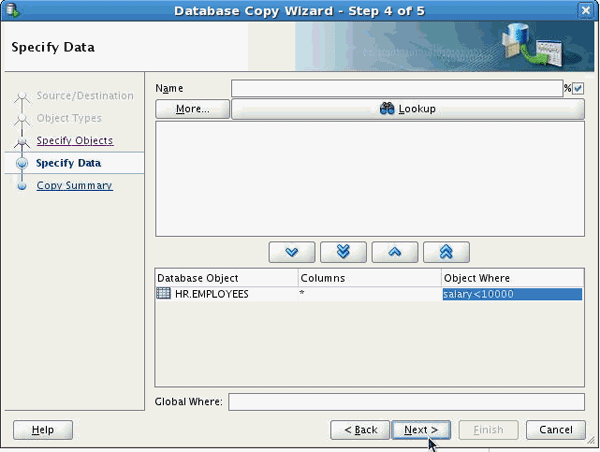This screenshot has height=452, width=600.
Task: Click the empty available objects list
Action: click(370, 179)
